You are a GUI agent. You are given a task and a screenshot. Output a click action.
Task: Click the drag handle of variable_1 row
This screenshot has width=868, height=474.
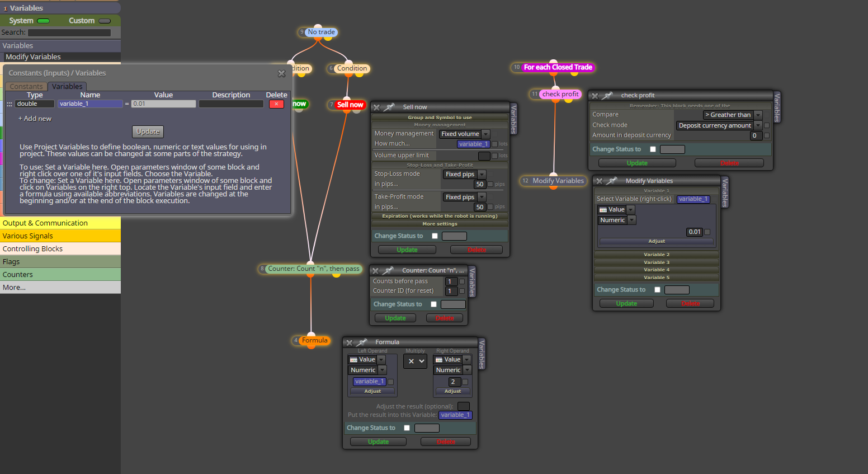[10, 104]
